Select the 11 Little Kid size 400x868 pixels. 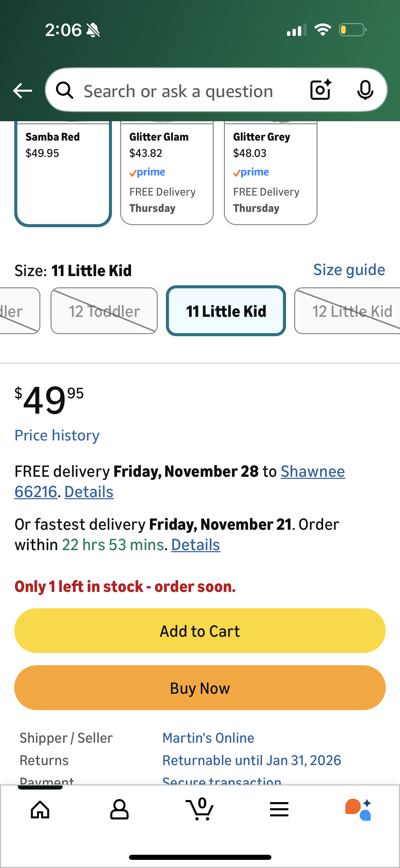point(226,311)
